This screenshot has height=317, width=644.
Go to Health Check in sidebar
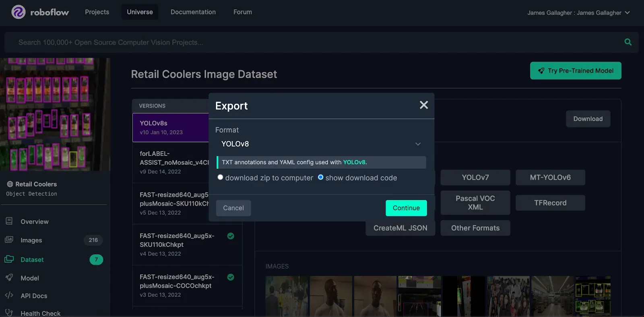41,313
